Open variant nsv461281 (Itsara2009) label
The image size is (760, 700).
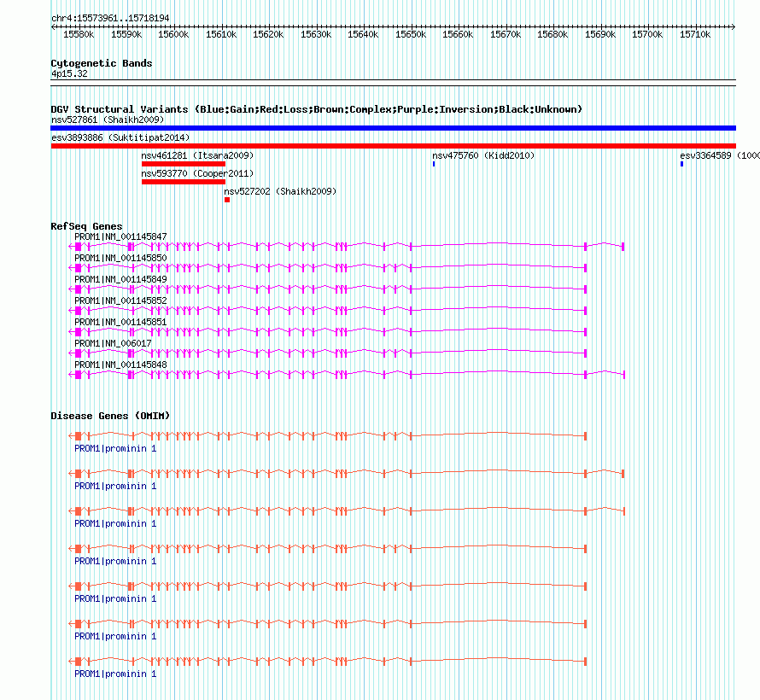(197, 155)
